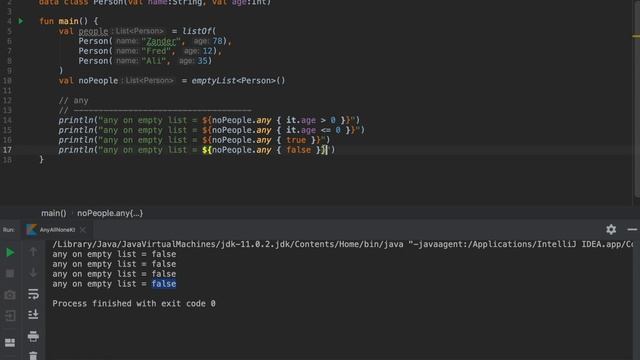Click the age value 78
This screenshot has width=640, height=360.
click(218, 41)
